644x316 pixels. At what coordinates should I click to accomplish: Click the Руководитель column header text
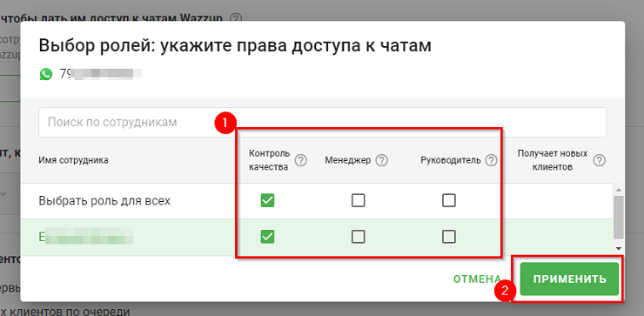tap(451, 160)
